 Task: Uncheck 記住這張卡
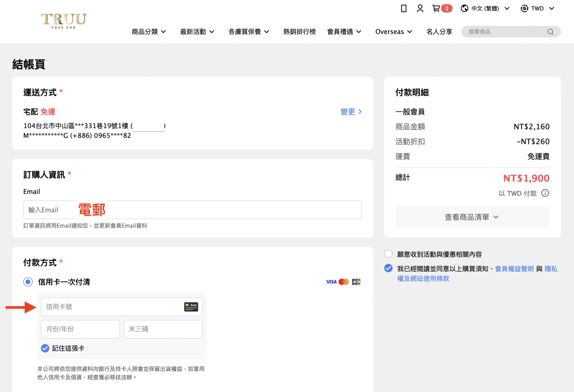(45, 348)
